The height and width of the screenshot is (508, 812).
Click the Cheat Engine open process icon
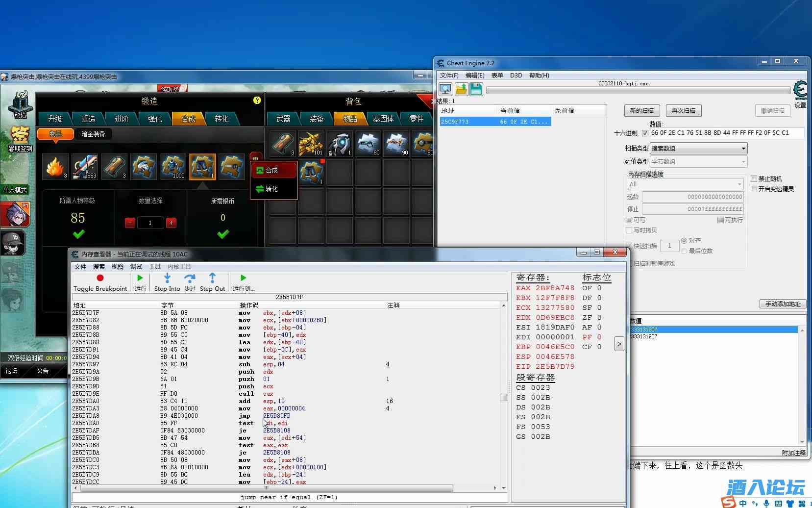pos(445,89)
